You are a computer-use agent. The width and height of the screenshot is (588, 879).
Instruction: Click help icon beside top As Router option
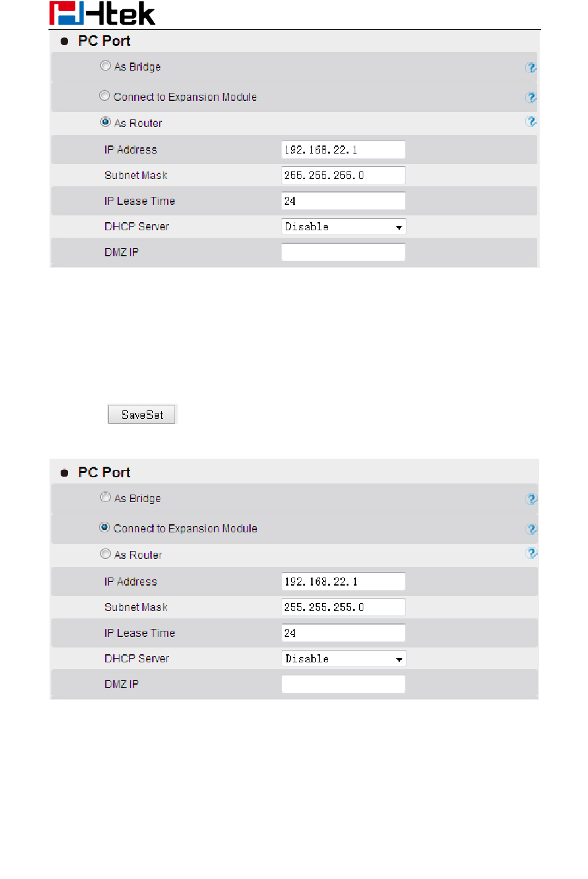point(530,121)
